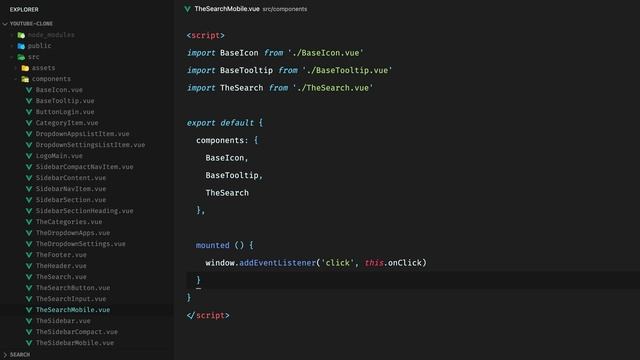Image resolution: width=640 pixels, height=360 pixels.
Task: Click './TheSearch.vue' import path string
Action: (333, 88)
